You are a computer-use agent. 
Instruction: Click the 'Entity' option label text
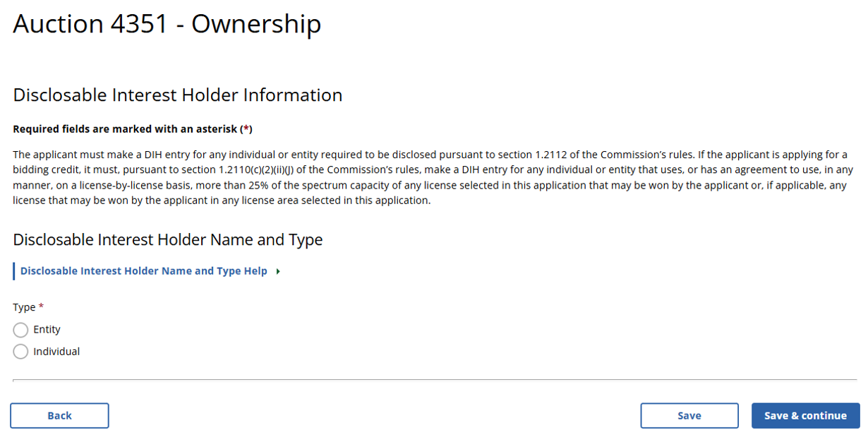pos(47,330)
